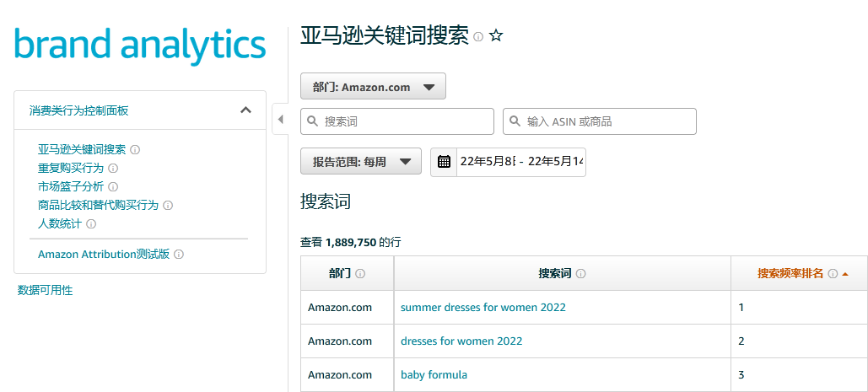Open the 部门: Amazon.com dropdown
This screenshot has height=392, width=868.
pyautogui.click(x=373, y=86)
